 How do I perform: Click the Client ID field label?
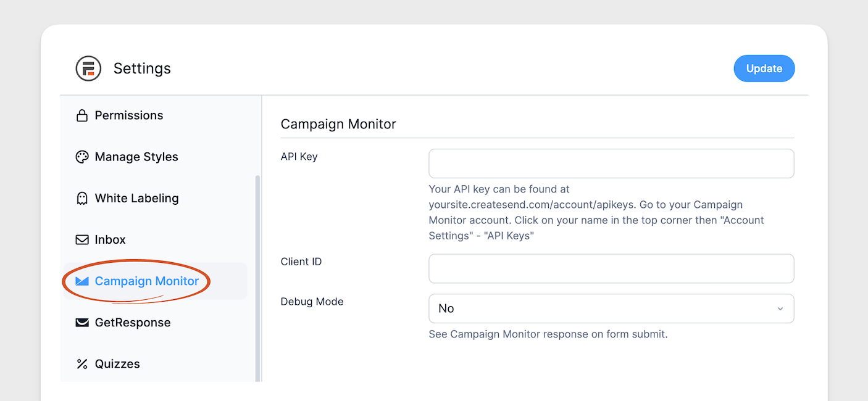point(301,262)
